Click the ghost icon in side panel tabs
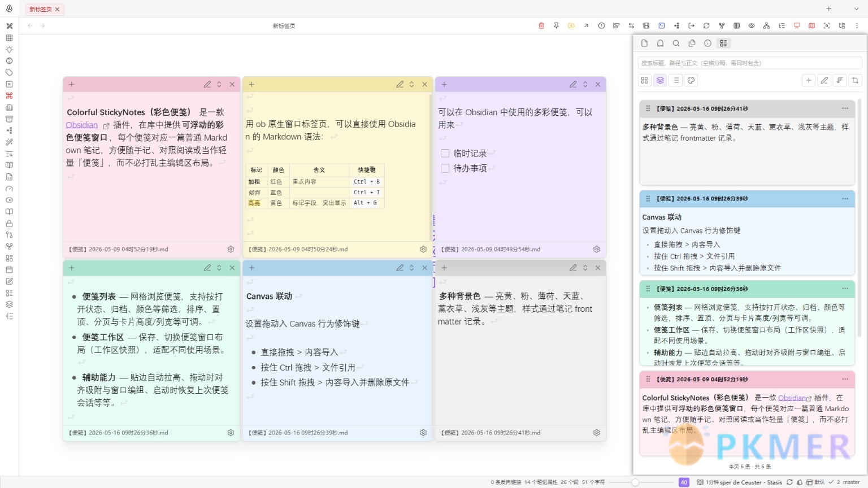This screenshot has height=488, width=868. pyautogui.click(x=660, y=43)
